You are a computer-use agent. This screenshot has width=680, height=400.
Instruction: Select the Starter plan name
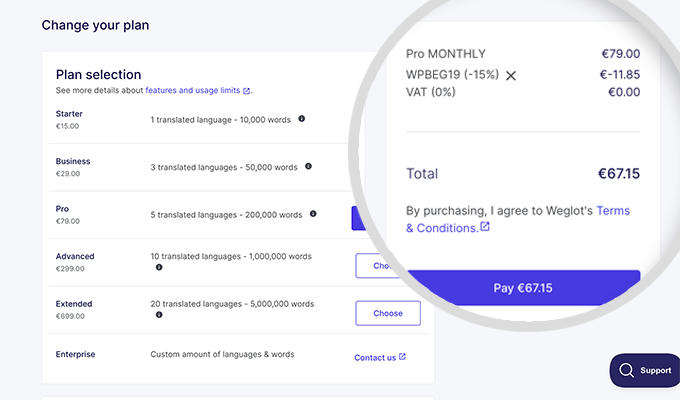69,114
